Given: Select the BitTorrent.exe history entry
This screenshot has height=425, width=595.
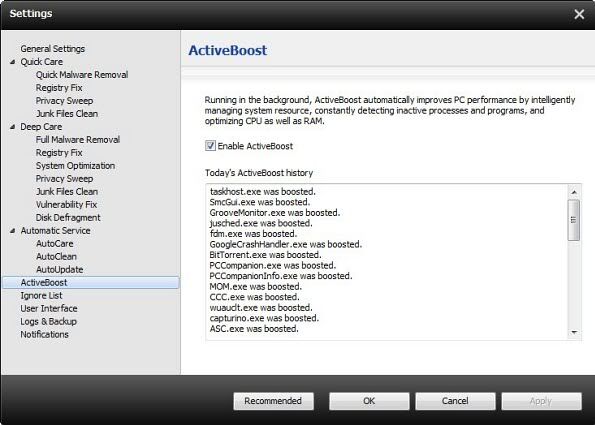Looking at the screenshot, I should coord(265,255).
